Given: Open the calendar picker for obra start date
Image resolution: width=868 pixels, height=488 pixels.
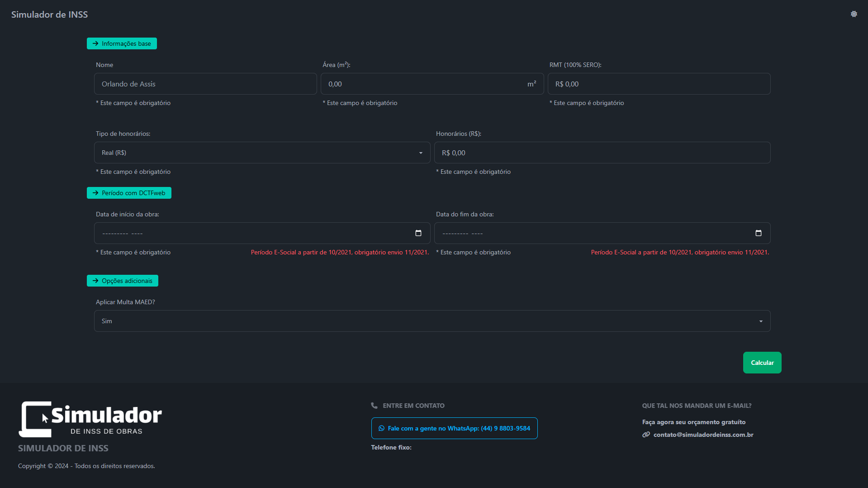Looking at the screenshot, I should 418,233.
